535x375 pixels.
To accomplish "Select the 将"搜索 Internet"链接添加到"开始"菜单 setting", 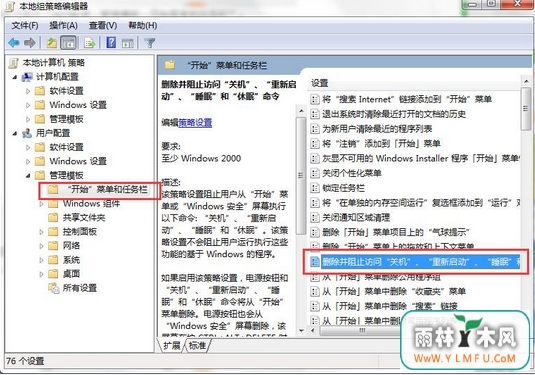I will tap(407, 99).
